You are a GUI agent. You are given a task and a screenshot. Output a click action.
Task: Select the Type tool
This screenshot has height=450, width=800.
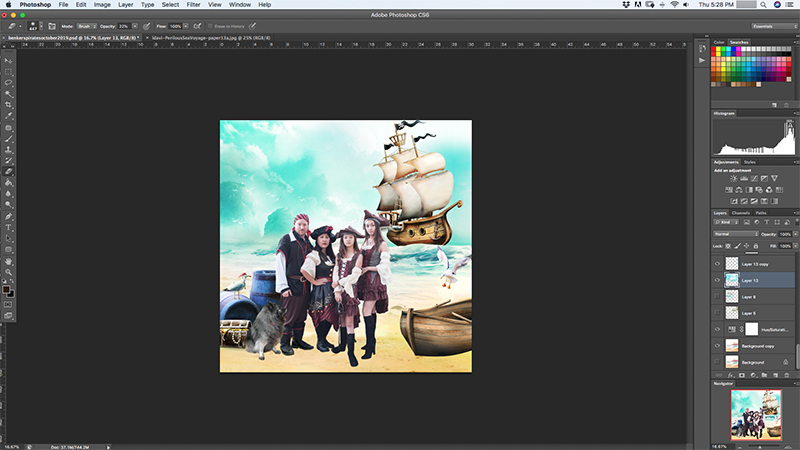tap(8, 228)
